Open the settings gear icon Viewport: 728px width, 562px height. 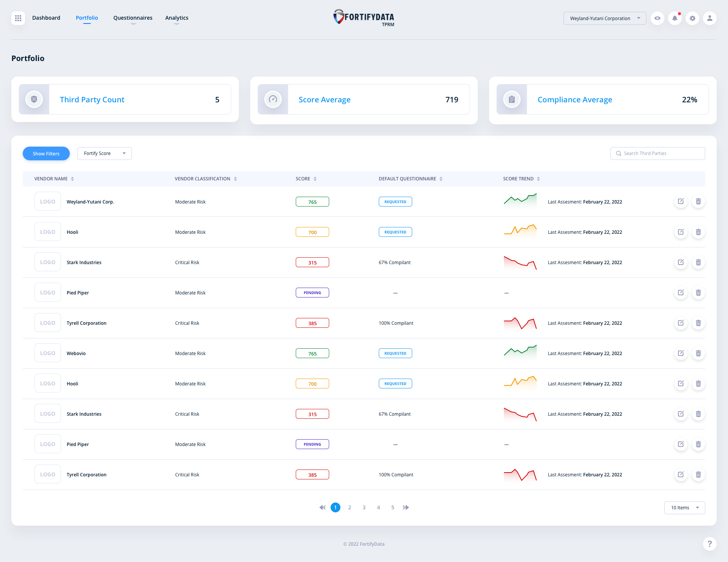coord(692,18)
